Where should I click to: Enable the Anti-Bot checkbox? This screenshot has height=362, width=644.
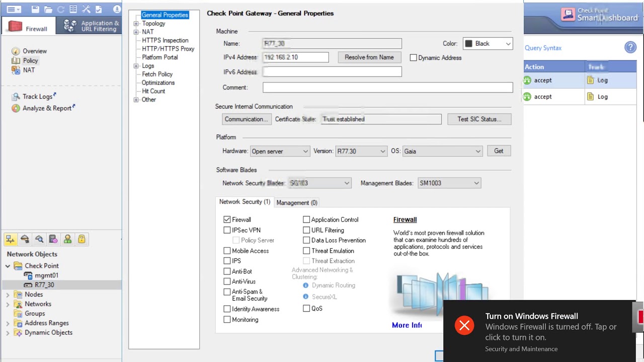[x=227, y=271]
